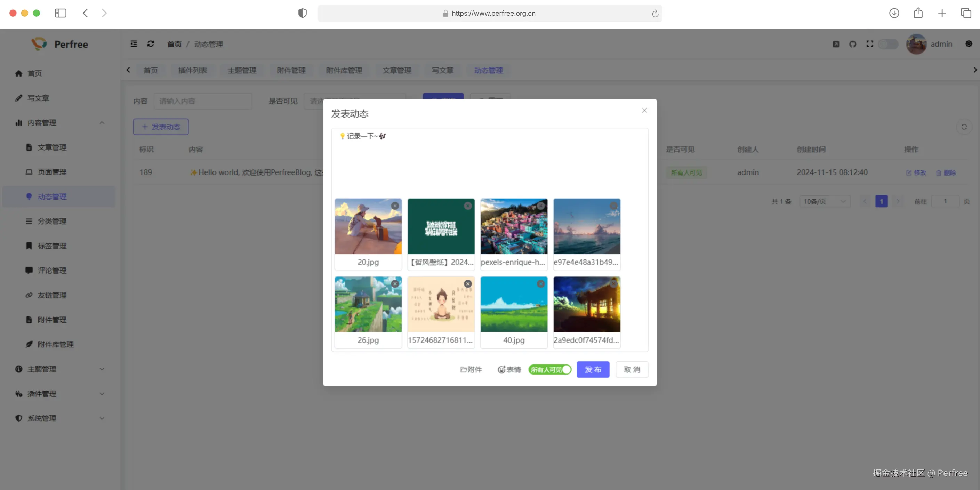Click the 40.jpg image thumbnail
Image resolution: width=980 pixels, height=490 pixels.
pos(514,304)
